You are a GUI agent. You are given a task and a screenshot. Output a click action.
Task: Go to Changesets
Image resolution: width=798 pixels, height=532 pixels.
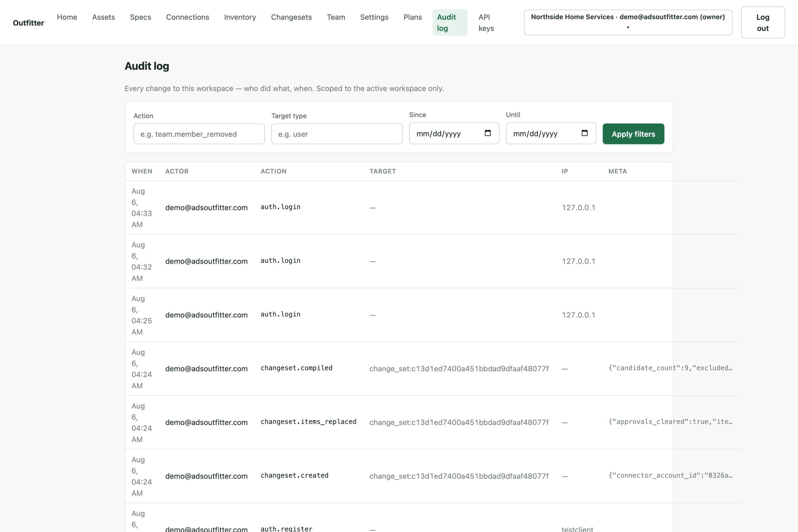coord(291,17)
